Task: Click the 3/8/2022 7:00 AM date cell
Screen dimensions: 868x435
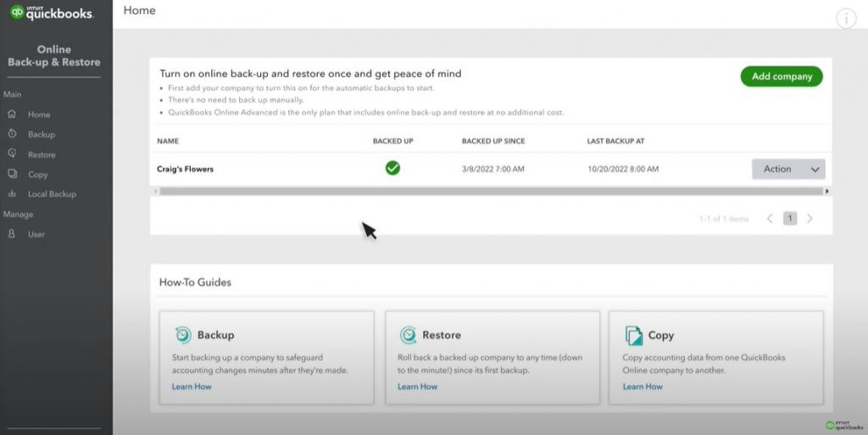Action: click(492, 169)
